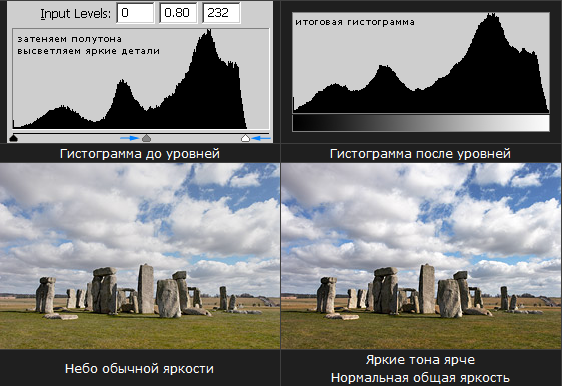Click the shadow Input Levels field showing 0
Image resolution: width=562 pixels, height=386 pixels.
[135, 13]
